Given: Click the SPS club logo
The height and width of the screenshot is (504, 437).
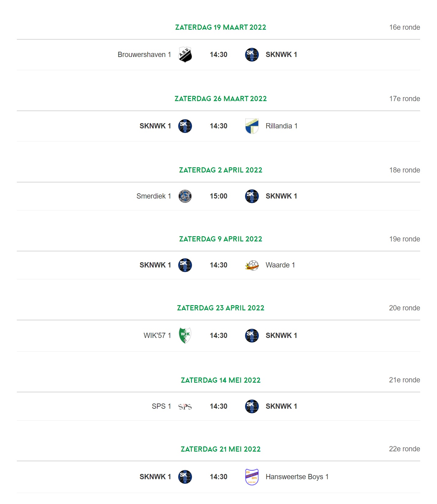Looking at the screenshot, I should pos(185,407).
